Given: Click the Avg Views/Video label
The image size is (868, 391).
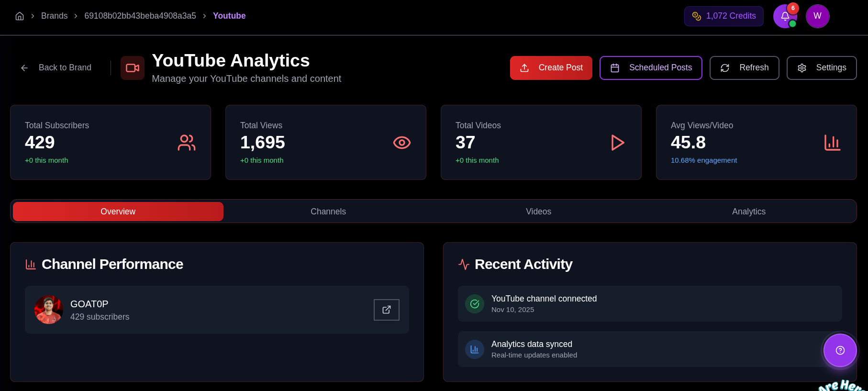Looking at the screenshot, I should [x=702, y=125].
